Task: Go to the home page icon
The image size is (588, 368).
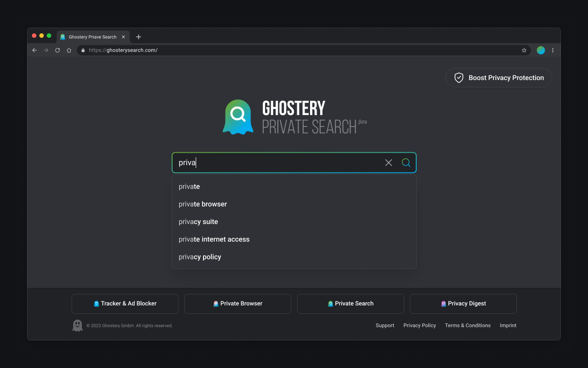Action: 69,50
